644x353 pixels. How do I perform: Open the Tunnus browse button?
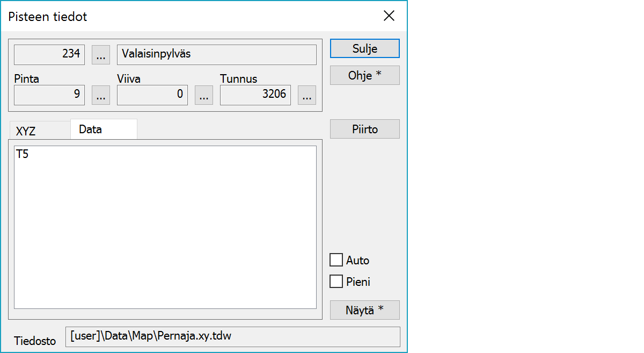[x=306, y=95]
